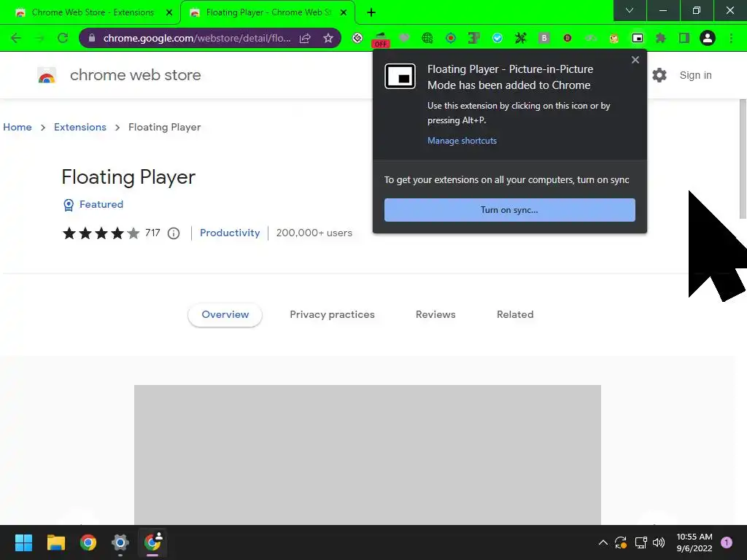The width and height of the screenshot is (747, 560).
Task: Click the blue checkmark extension icon
Action: pyautogui.click(x=498, y=38)
